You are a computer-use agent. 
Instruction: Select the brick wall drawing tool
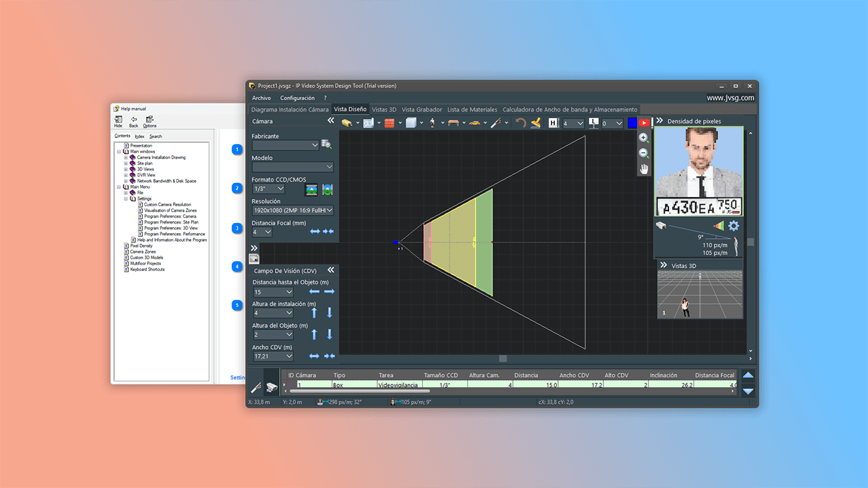[x=389, y=122]
